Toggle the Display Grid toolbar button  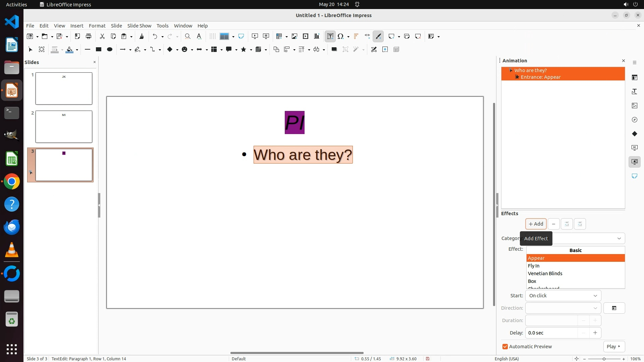212,36
